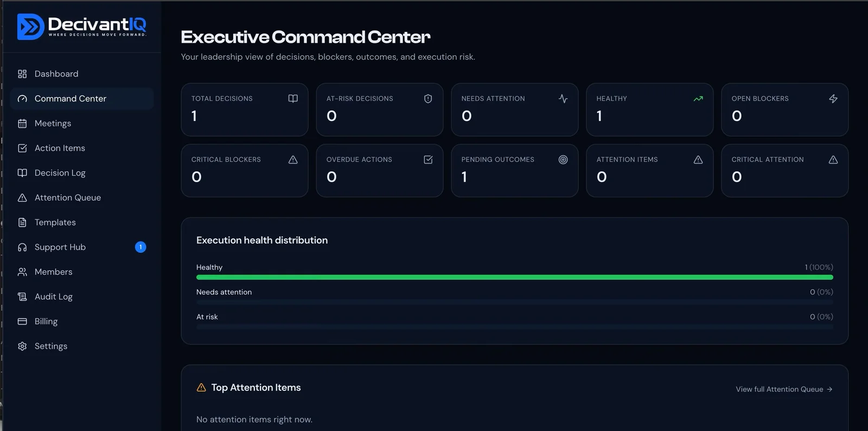868x431 pixels.
Task: Click the Execution health distribution heading
Action: pyautogui.click(x=262, y=240)
